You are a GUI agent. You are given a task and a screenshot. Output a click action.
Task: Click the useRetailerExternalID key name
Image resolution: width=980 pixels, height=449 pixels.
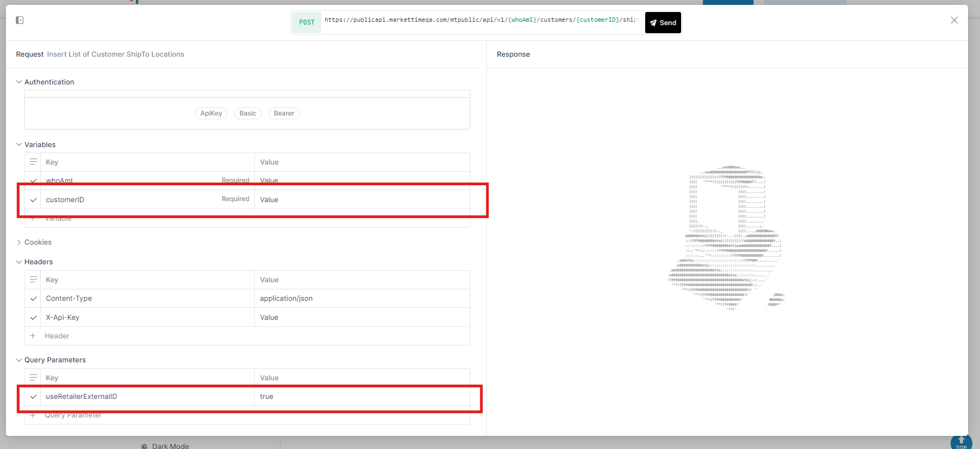(82, 397)
